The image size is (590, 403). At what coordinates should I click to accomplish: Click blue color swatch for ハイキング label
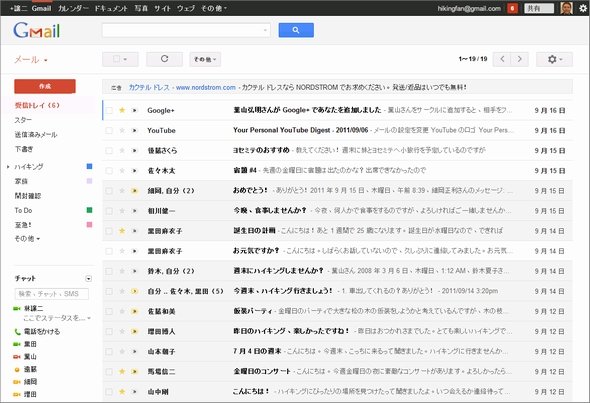pyautogui.click(x=90, y=166)
